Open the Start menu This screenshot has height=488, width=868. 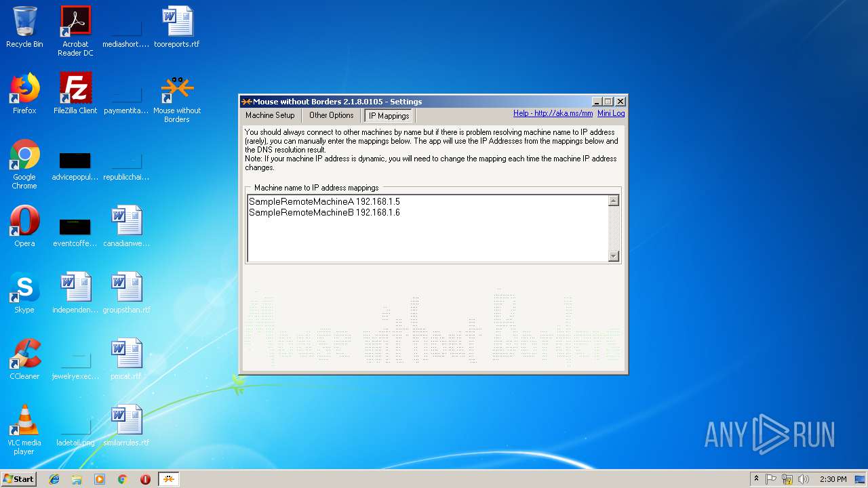point(19,479)
